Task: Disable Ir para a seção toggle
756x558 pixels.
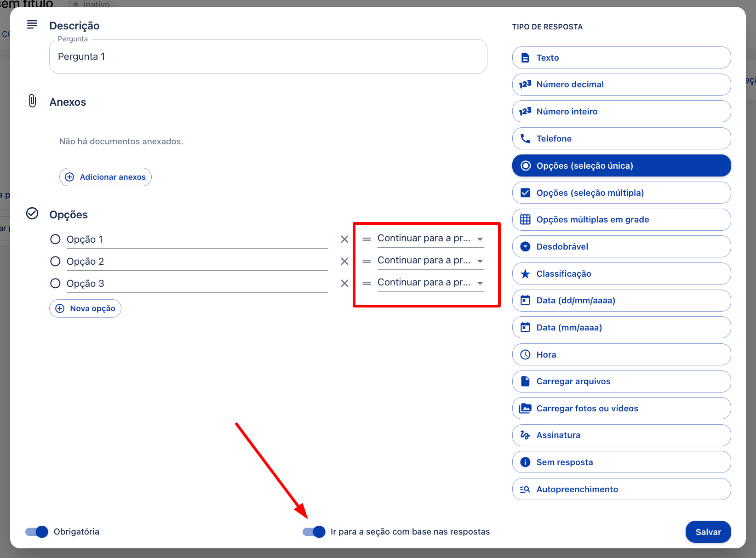Action: 314,532
